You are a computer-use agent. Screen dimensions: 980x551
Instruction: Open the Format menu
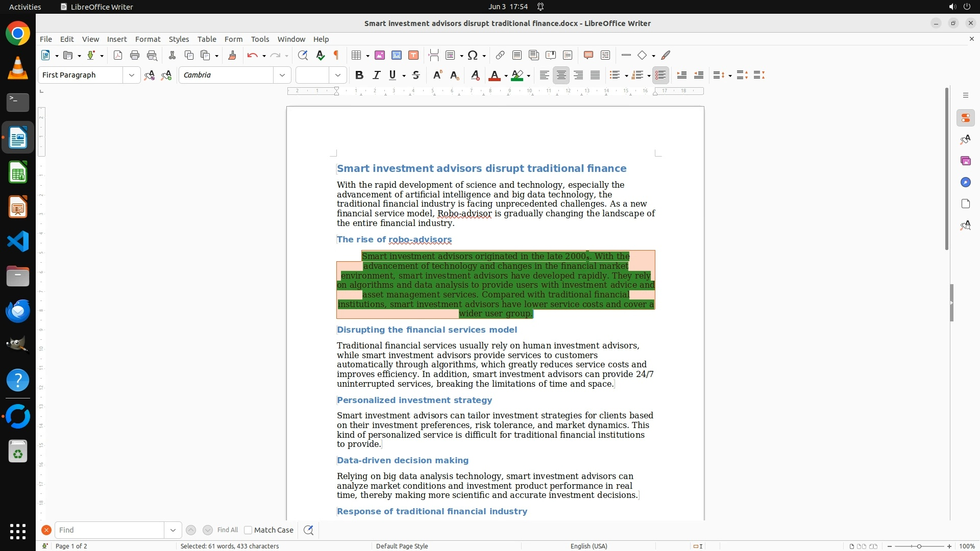148,39
